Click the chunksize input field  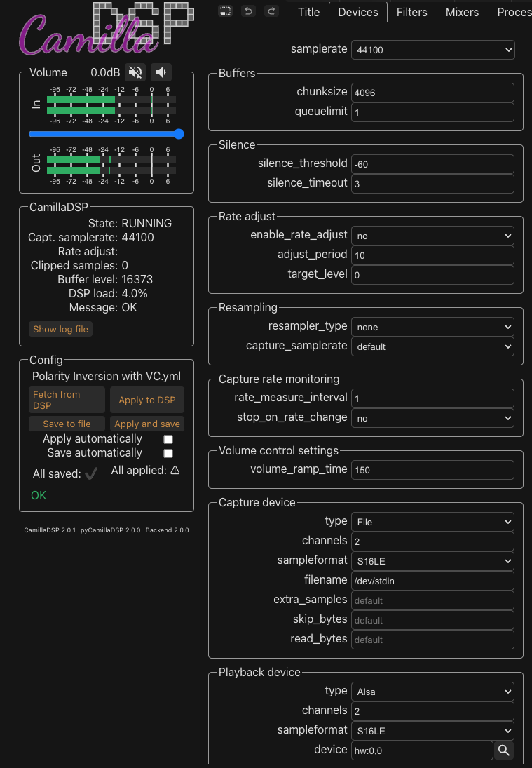coord(432,92)
